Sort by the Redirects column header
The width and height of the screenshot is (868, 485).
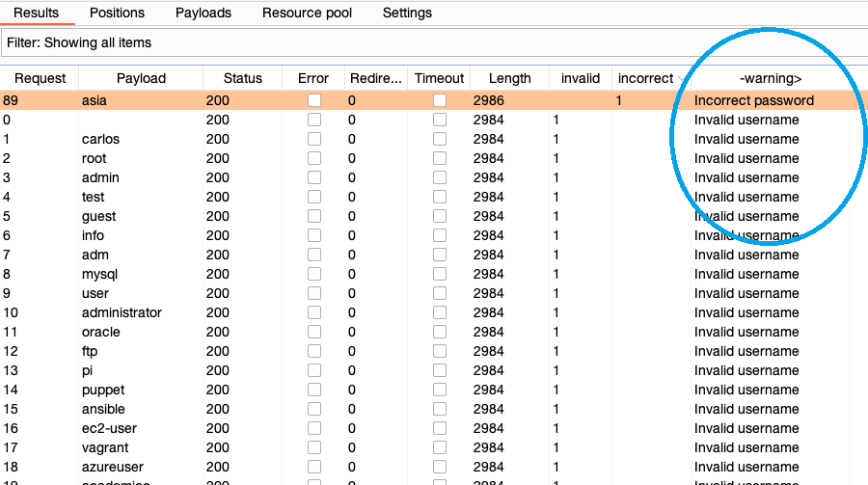coord(376,78)
